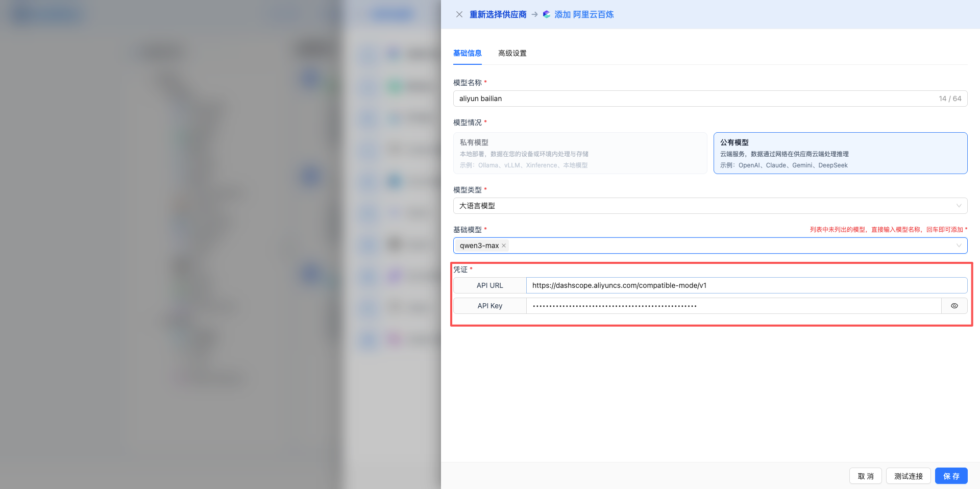Image resolution: width=980 pixels, height=489 pixels.
Task: Select the 私有模型 option card
Action: 580,153
